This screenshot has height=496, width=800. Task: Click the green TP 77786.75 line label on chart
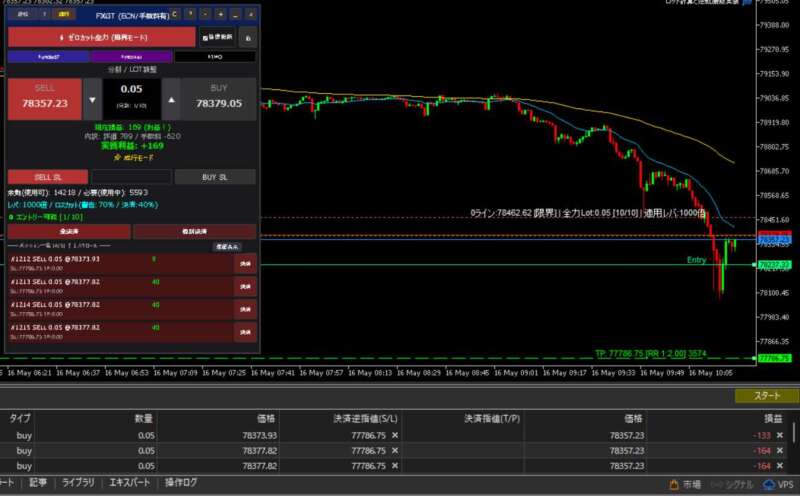click(651, 353)
